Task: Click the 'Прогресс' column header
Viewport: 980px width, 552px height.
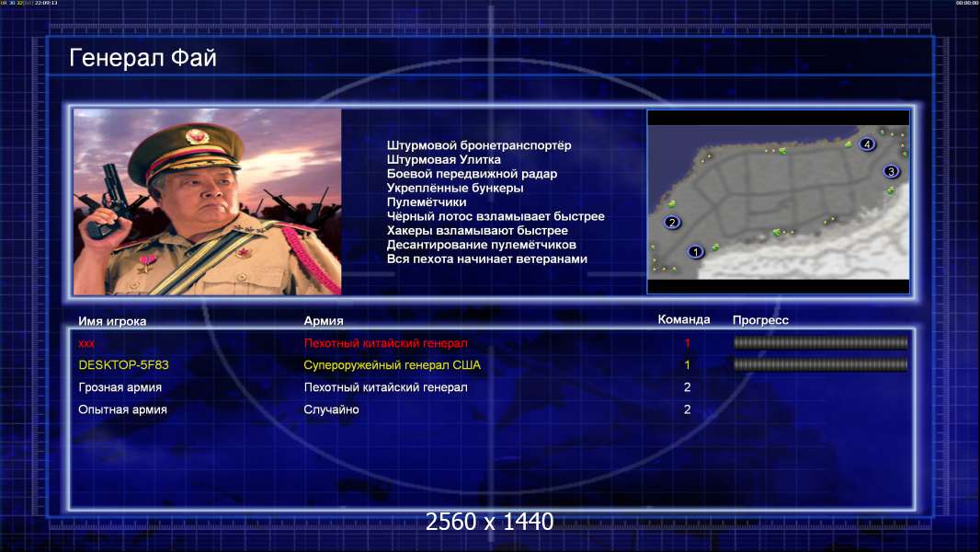Action: (760, 320)
